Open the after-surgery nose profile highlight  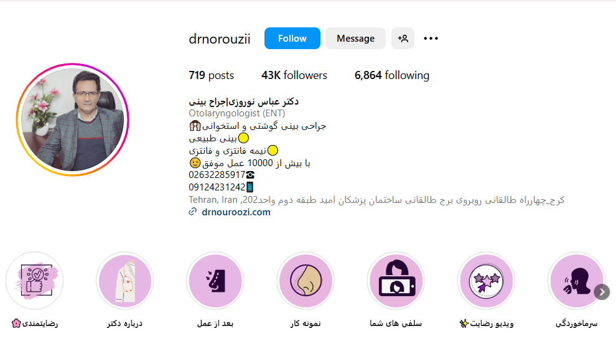(215, 281)
